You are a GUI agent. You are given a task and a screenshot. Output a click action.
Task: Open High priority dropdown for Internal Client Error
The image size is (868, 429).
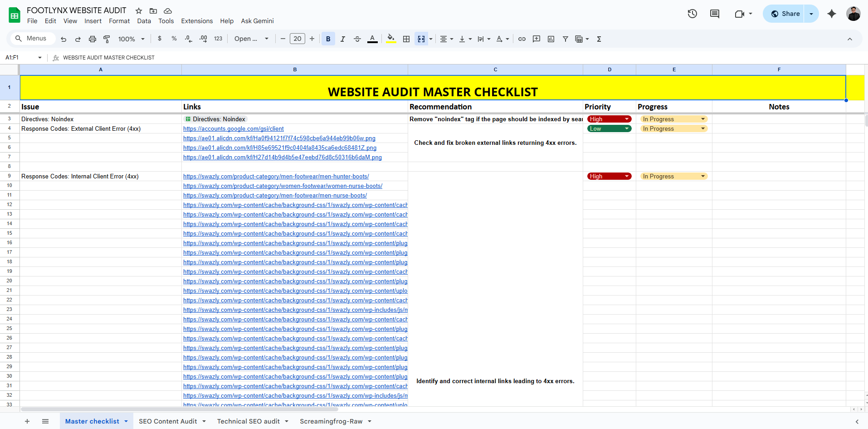tap(609, 177)
